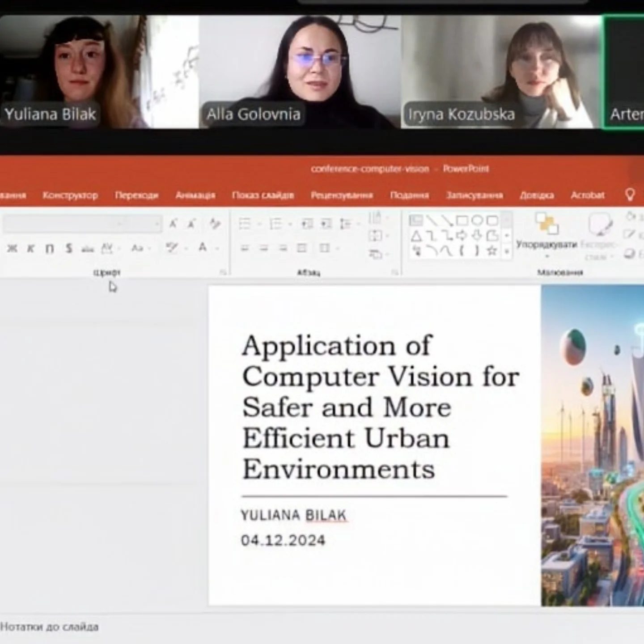Viewport: 644px width, 644px height.
Task: Click the font color A button
Action: tap(203, 247)
